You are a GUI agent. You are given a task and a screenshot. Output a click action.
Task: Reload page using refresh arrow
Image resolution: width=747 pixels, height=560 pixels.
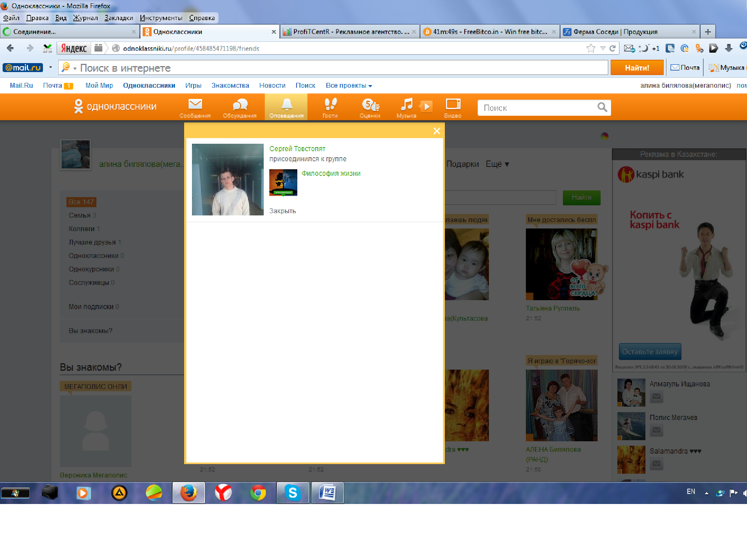[x=612, y=48]
